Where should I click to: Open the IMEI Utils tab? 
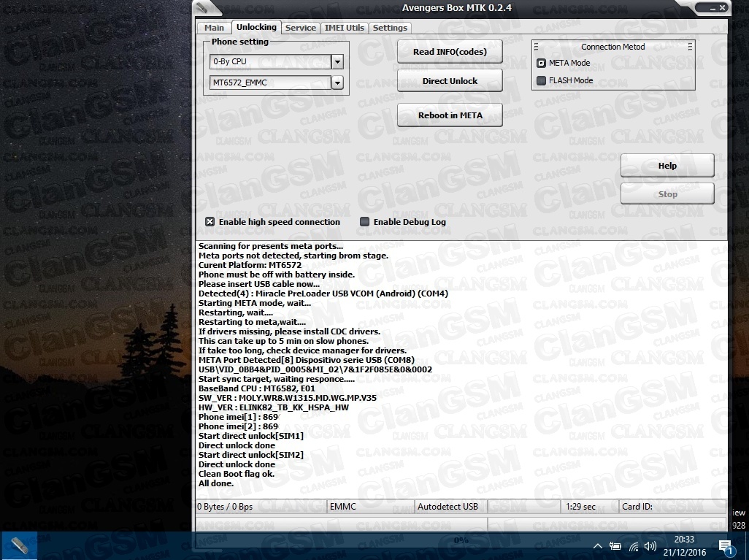(345, 28)
